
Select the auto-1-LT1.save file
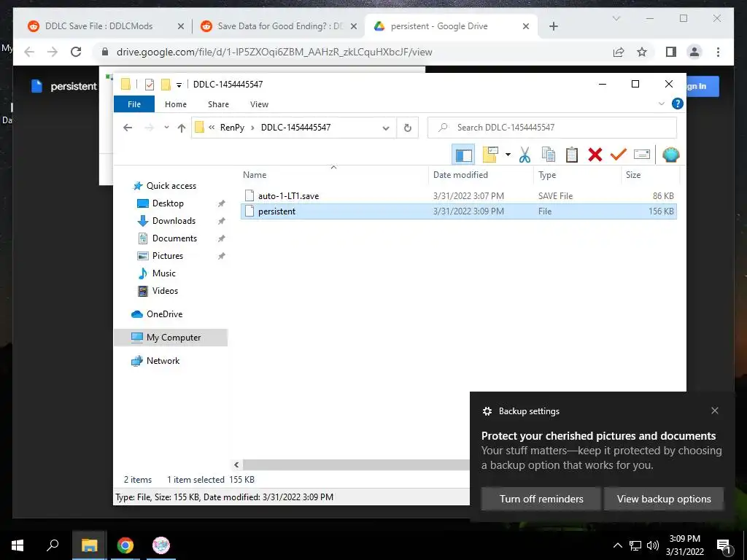point(288,195)
